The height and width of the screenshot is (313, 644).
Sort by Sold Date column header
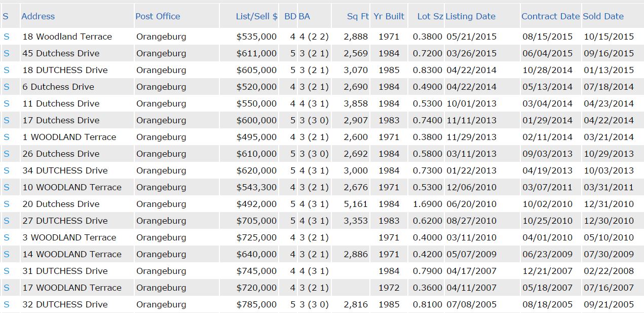[x=603, y=16]
